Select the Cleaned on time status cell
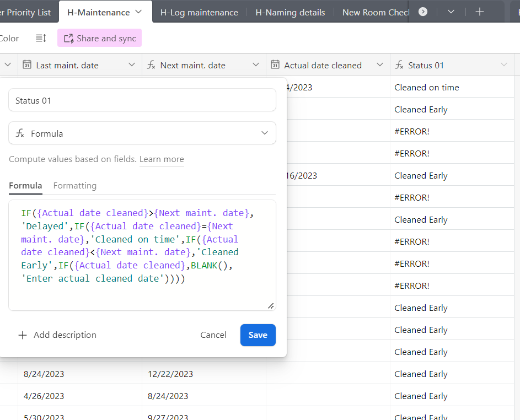 point(452,87)
